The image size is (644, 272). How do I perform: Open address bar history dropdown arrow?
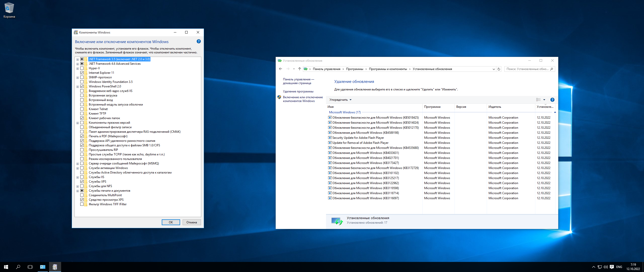(494, 69)
